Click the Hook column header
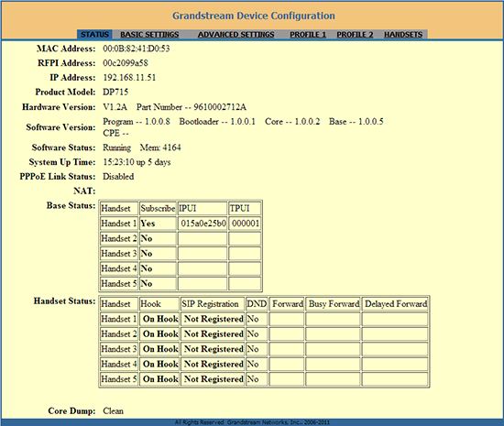504x426 pixels. click(159, 304)
